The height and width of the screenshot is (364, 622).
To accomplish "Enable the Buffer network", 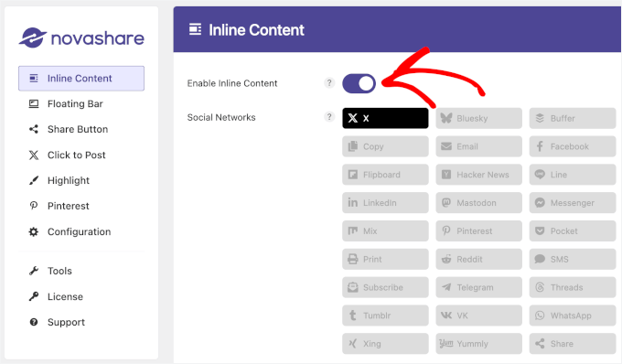I will (x=573, y=118).
